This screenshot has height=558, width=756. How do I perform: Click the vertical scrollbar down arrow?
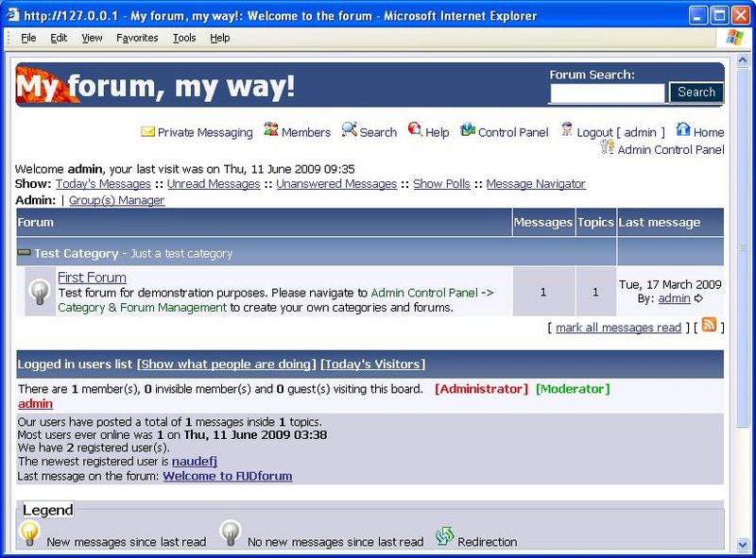(743, 545)
